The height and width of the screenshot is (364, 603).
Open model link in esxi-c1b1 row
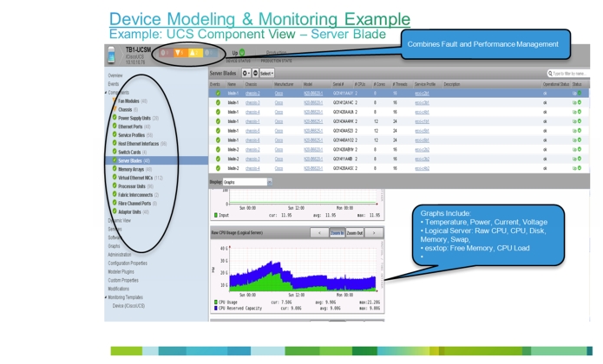tap(313, 121)
